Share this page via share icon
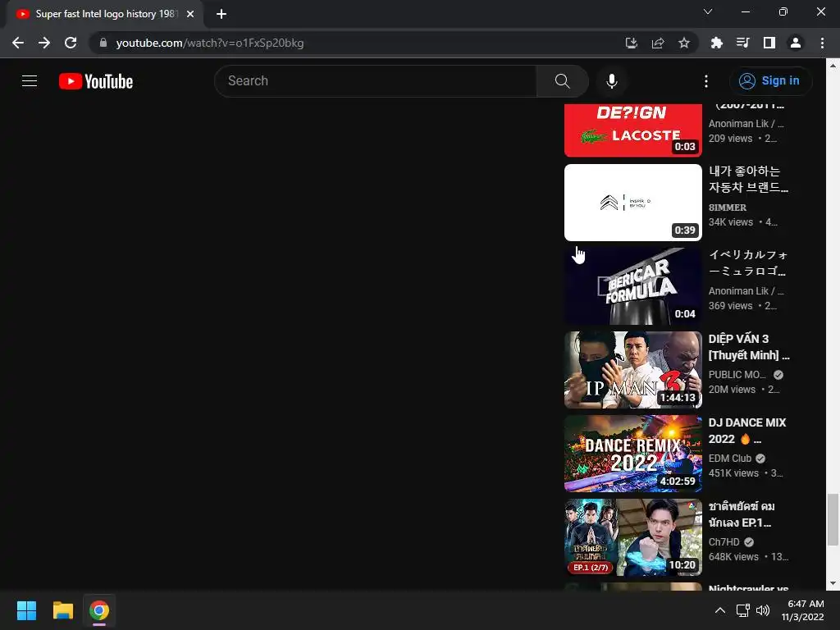The height and width of the screenshot is (630, 840). [x=658, y=43]
